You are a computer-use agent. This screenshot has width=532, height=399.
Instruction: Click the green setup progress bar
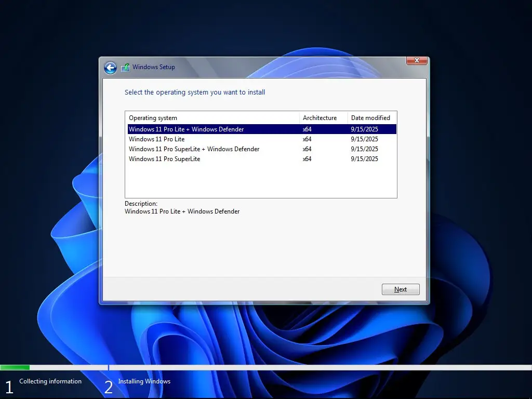click(16, 367)
